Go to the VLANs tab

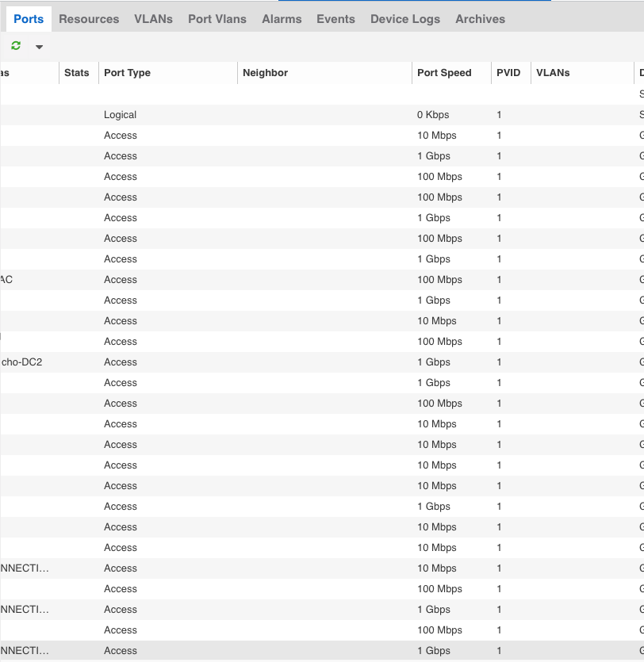(153, 19)
